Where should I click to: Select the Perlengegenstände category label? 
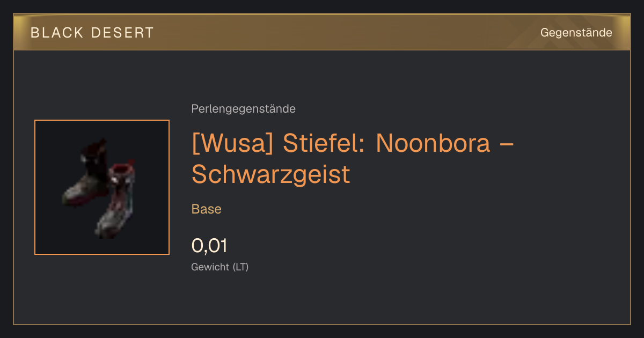tap(243, 109)
